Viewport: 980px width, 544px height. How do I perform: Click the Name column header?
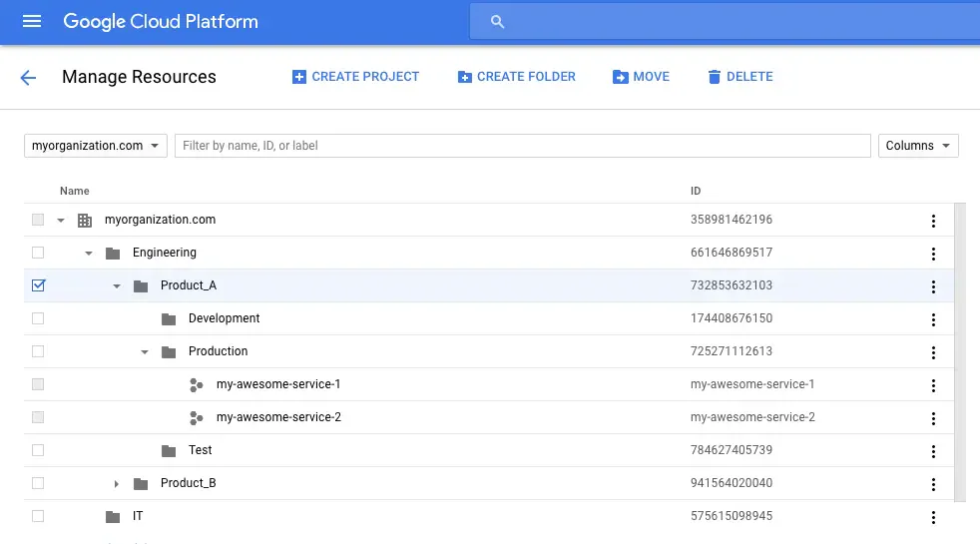point(75,191)
